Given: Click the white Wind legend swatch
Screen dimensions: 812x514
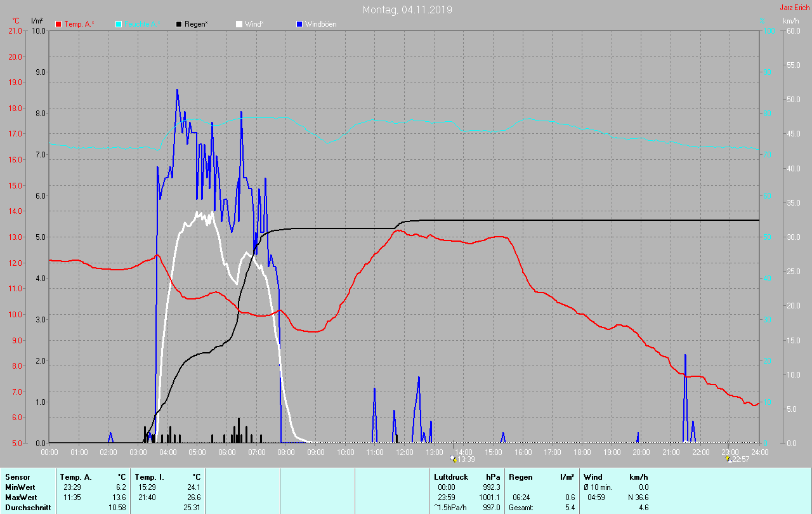Looking at the screenshot, I should (239, 24).
